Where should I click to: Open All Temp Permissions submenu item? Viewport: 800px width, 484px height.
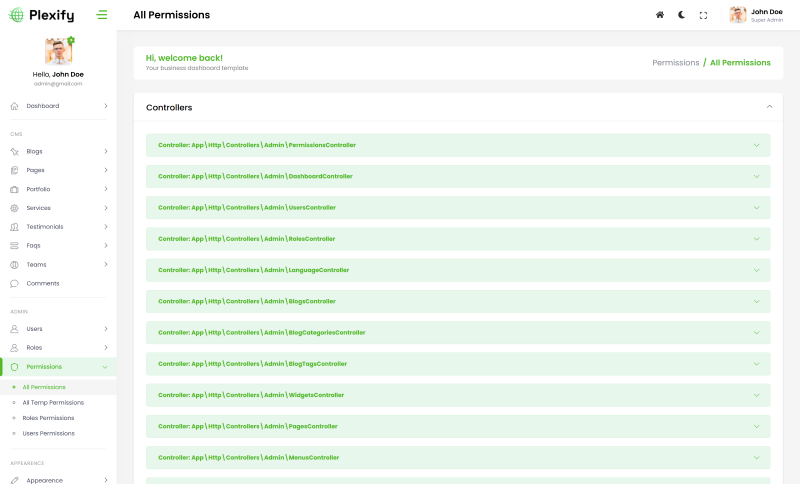pyautogui.click(x=53, y=402)
